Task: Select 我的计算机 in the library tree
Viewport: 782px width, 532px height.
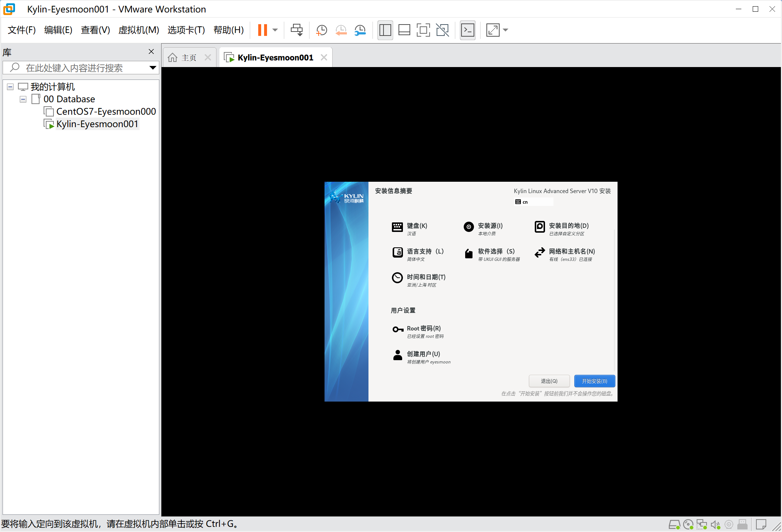Action: (x=53, y=87)
